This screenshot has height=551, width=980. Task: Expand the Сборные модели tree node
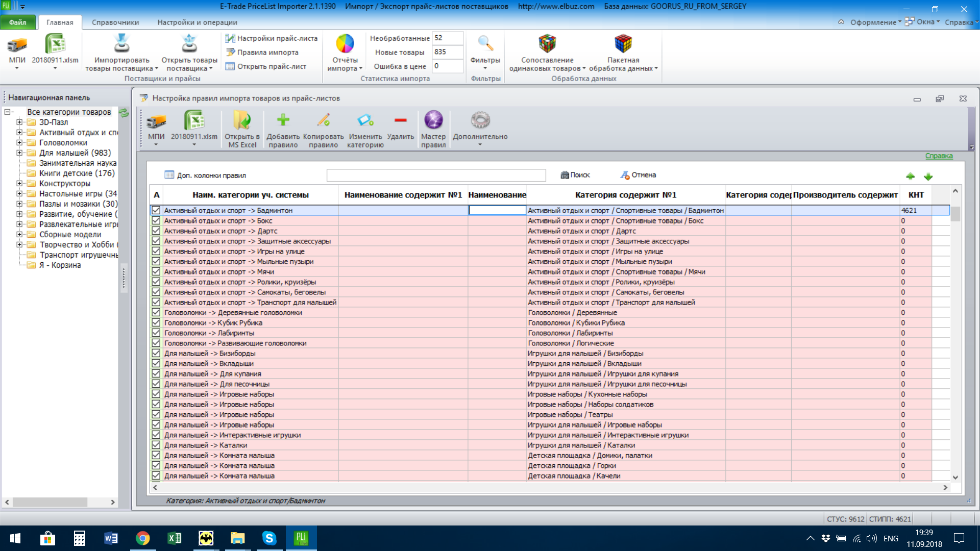[x=19, y=234]
